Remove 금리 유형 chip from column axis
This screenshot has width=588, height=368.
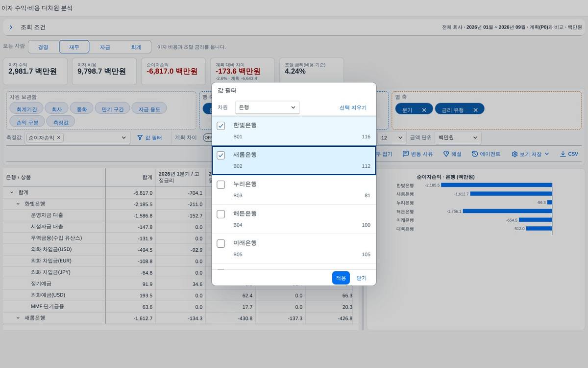(x=475, y=110)
